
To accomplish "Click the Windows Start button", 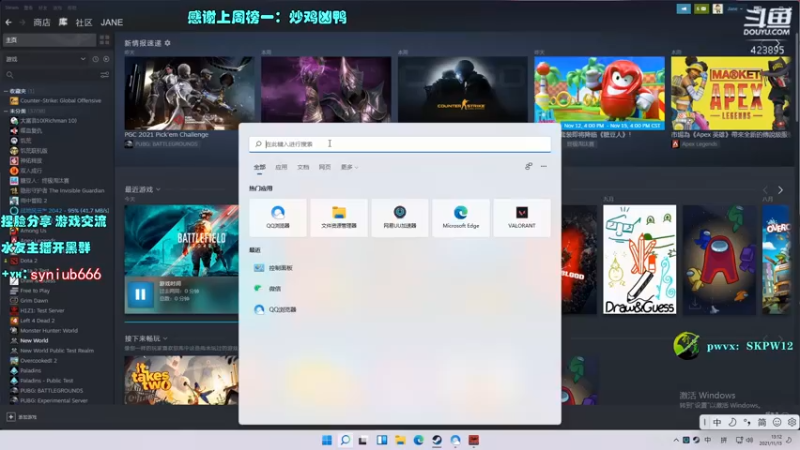I will tap(327, 440).
